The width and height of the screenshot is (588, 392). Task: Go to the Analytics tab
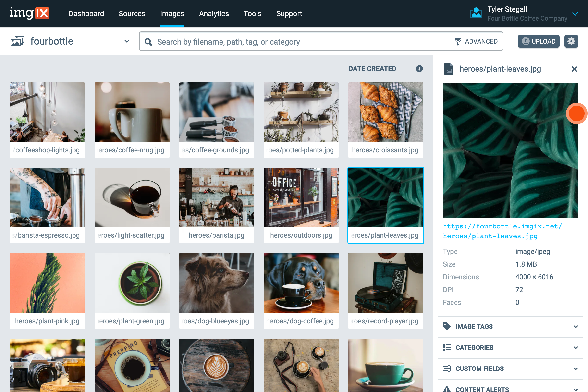214,13
